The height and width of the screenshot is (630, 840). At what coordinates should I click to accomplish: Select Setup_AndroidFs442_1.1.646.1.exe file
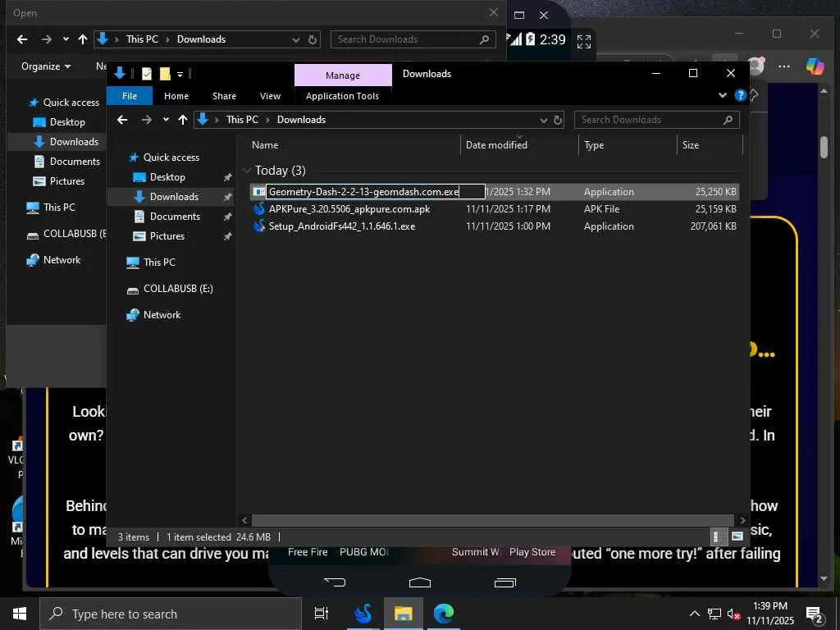[x=342, y=226]
